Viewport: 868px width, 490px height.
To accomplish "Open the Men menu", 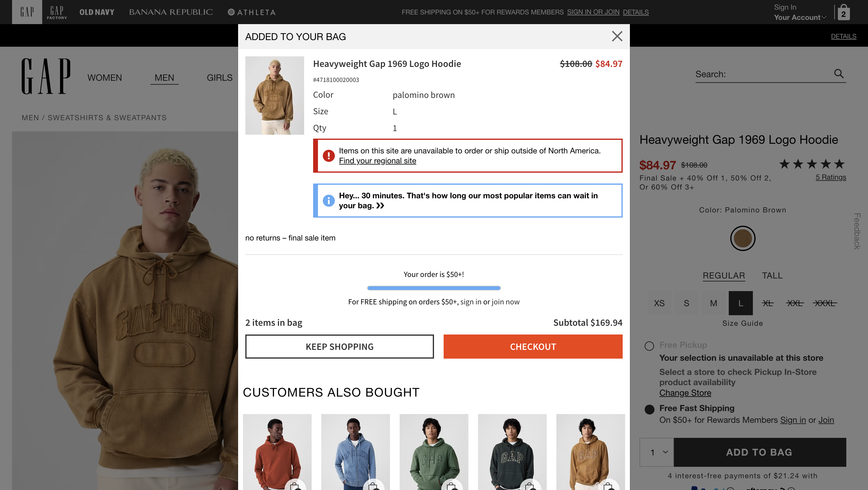I will point(164,77).
